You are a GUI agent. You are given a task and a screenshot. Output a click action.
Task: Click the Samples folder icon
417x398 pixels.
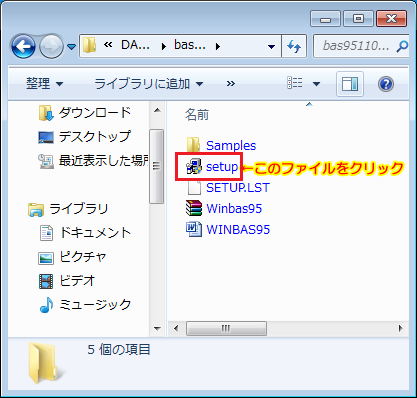click(x=193, y=145)
